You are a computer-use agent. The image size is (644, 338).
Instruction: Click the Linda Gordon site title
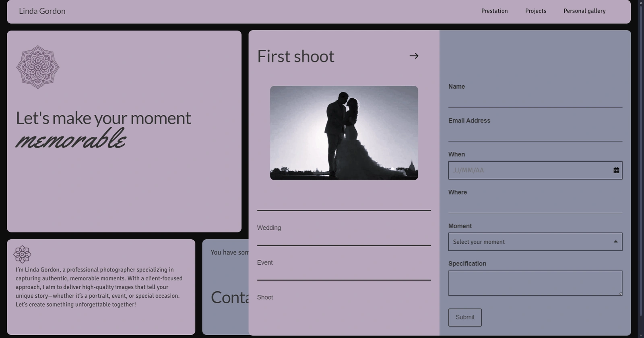click(x=42, y=11)
